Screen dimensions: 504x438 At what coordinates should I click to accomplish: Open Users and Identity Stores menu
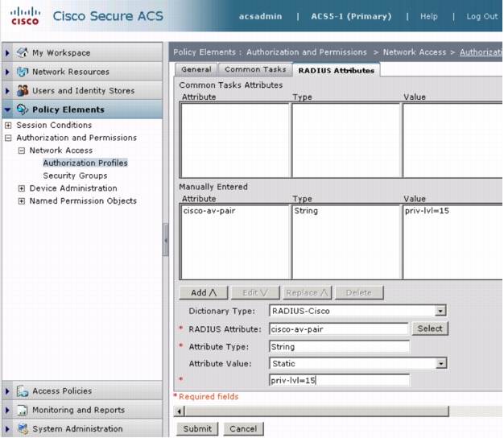click(83, 91)
